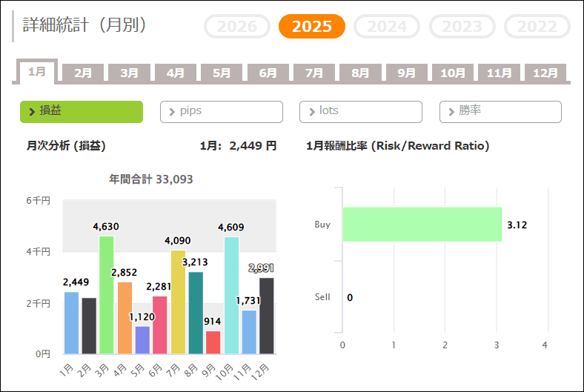Select the green 損益 metric option
Image resolution: width=584 pixels, height=392 pixels.
coord(81,111)
